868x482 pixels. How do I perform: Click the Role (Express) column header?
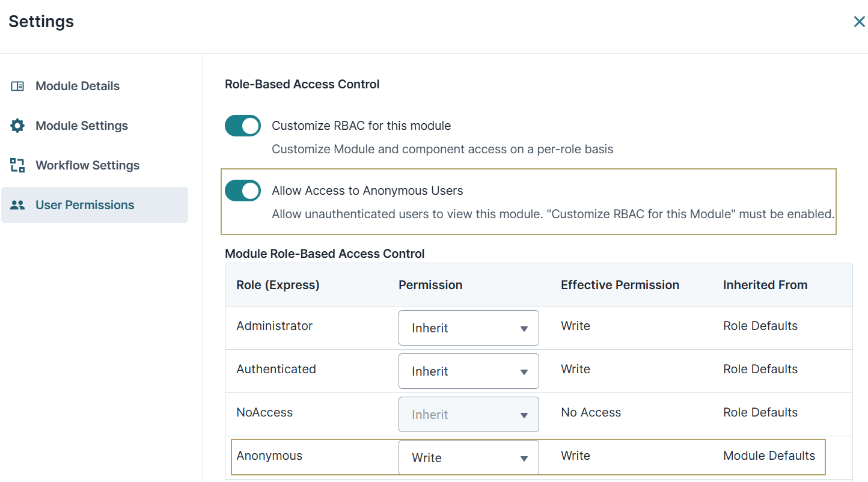(x=278, y=285)
